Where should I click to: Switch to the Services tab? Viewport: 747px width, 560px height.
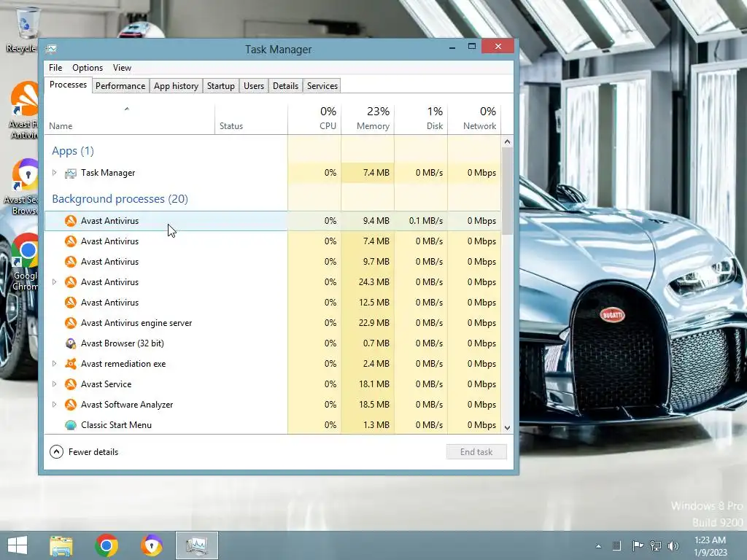coord(322,86)
